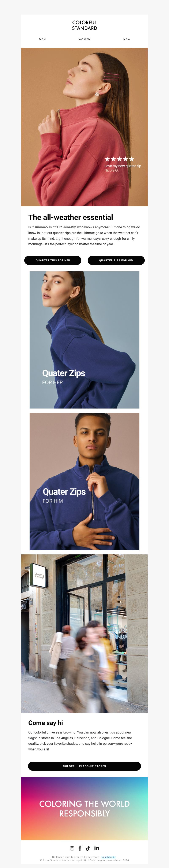169x868 pixels.
Task: Open the WOMEN navigation item
Action: (84, 39)
